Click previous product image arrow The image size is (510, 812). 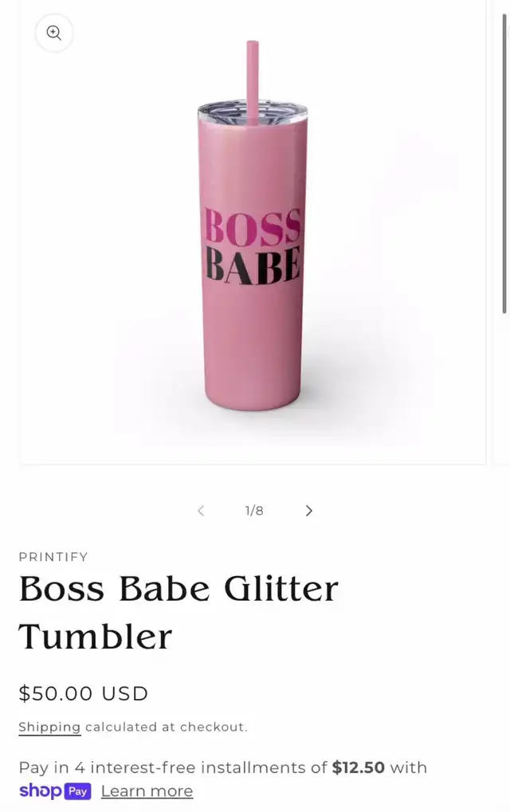click(201, 511)
